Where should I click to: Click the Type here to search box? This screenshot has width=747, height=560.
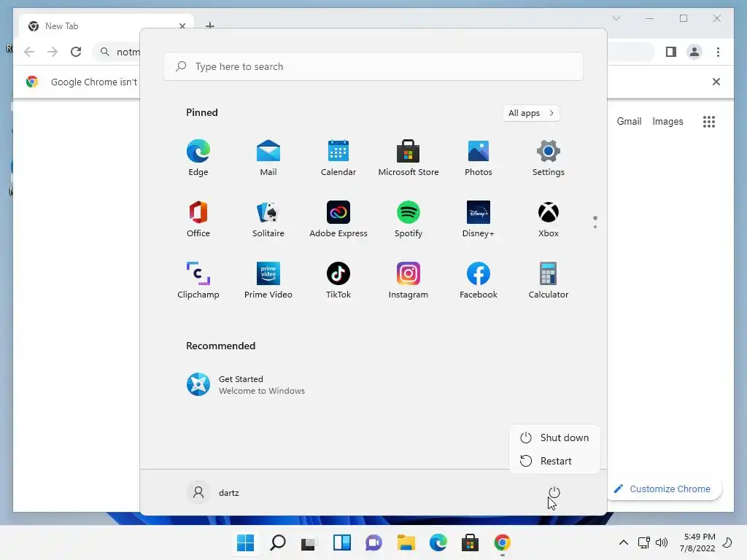click(x=373, y=66)
